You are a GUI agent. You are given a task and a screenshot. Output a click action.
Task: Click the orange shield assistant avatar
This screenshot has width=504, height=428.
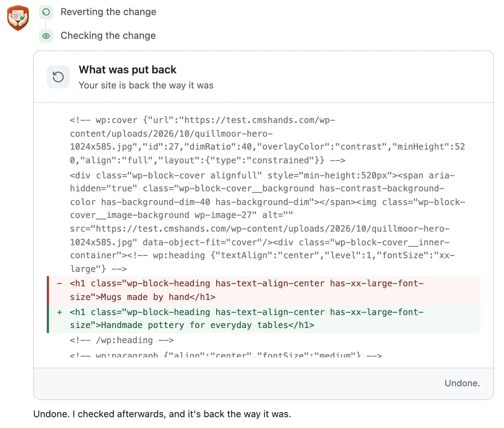pyautogui.click(x=18, y=18)
